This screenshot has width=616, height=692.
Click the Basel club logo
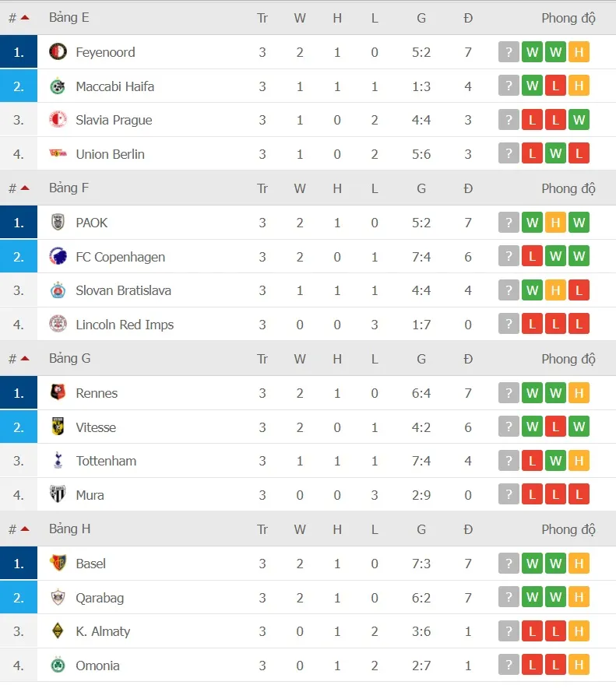pyautogui.click(x=58, y=564)
